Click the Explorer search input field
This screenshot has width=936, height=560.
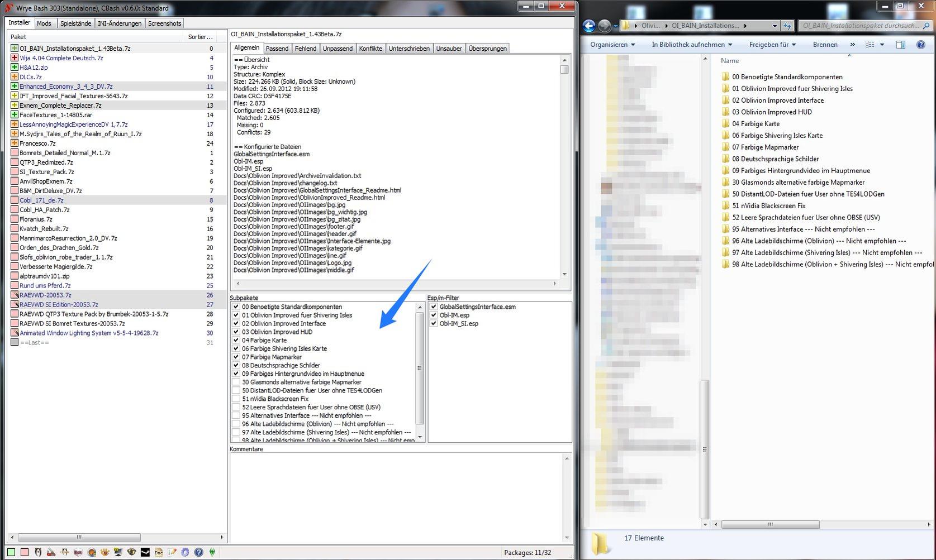tap(859, 26)
